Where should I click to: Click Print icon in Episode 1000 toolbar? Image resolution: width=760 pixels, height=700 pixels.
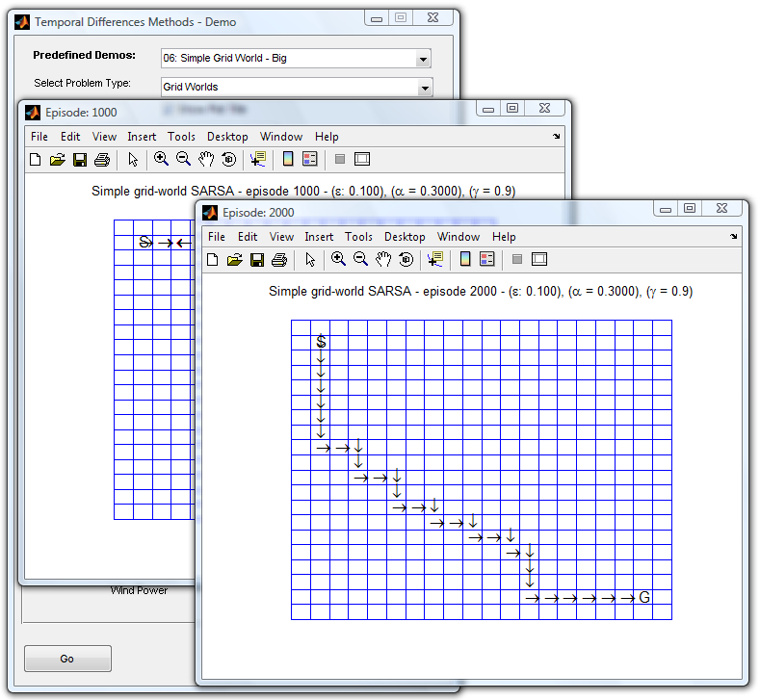click(102, 160)
